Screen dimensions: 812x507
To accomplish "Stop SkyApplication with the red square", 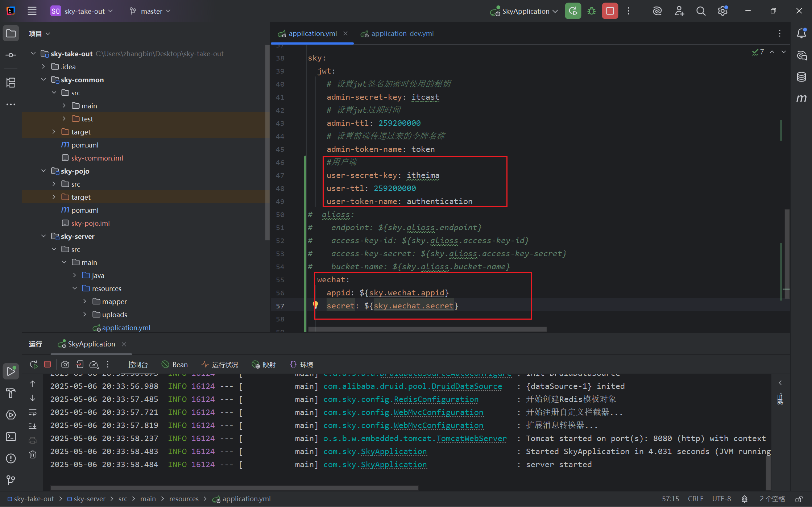I will point(610,11).
